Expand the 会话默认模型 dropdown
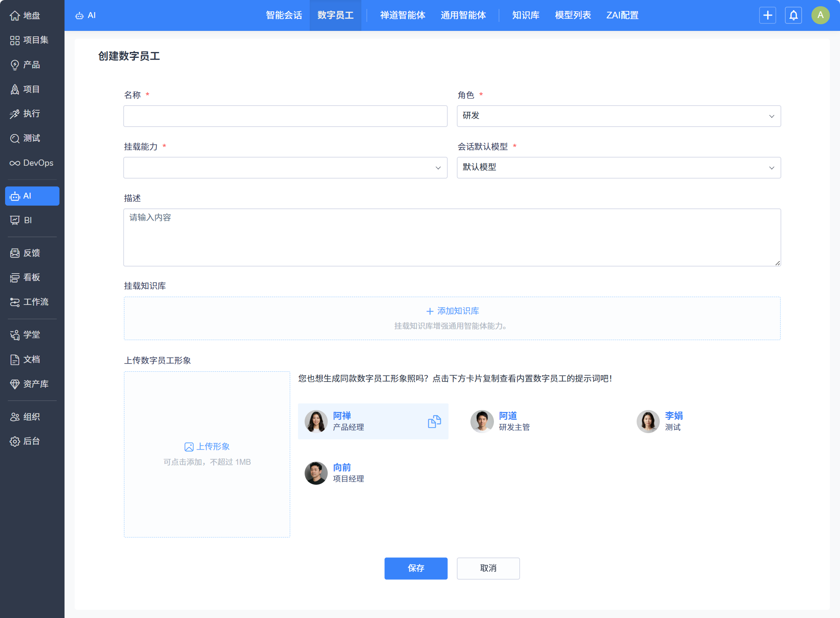The height and width of the screenshot is (618, 840). [618, 168]
